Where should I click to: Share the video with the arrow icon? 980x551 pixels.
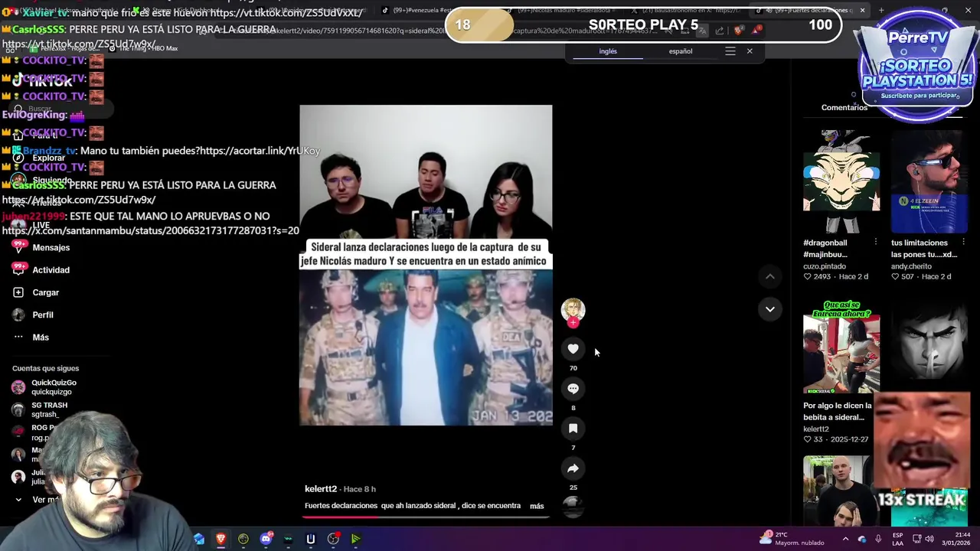point(573,468)
